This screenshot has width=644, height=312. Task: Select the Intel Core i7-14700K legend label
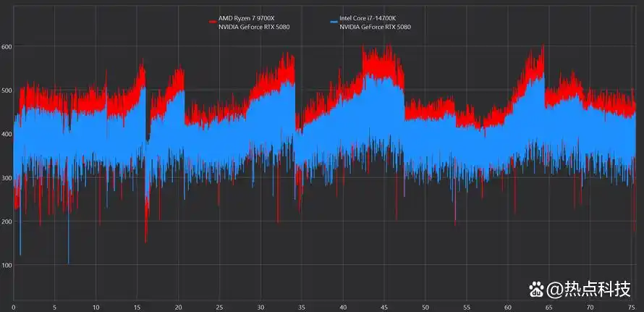tap(368, 18)
